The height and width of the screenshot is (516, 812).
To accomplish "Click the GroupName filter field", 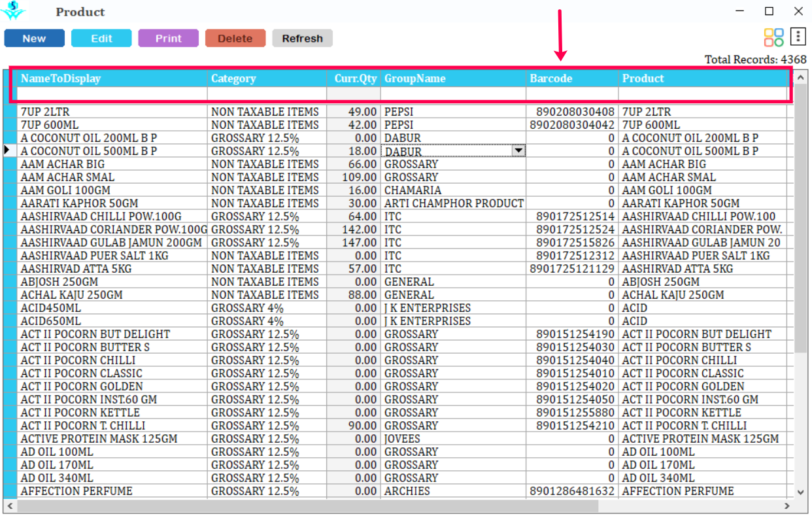I will click(453, 94).
